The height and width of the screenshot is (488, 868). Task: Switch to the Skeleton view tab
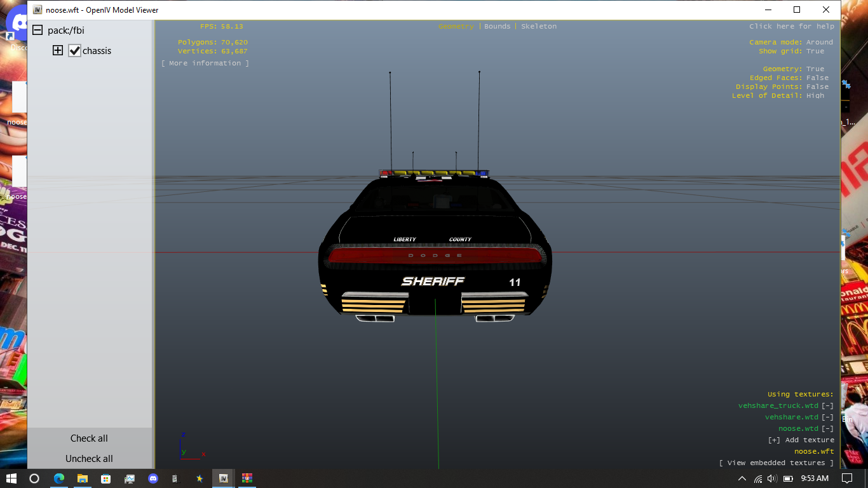(x=539, y=27)
